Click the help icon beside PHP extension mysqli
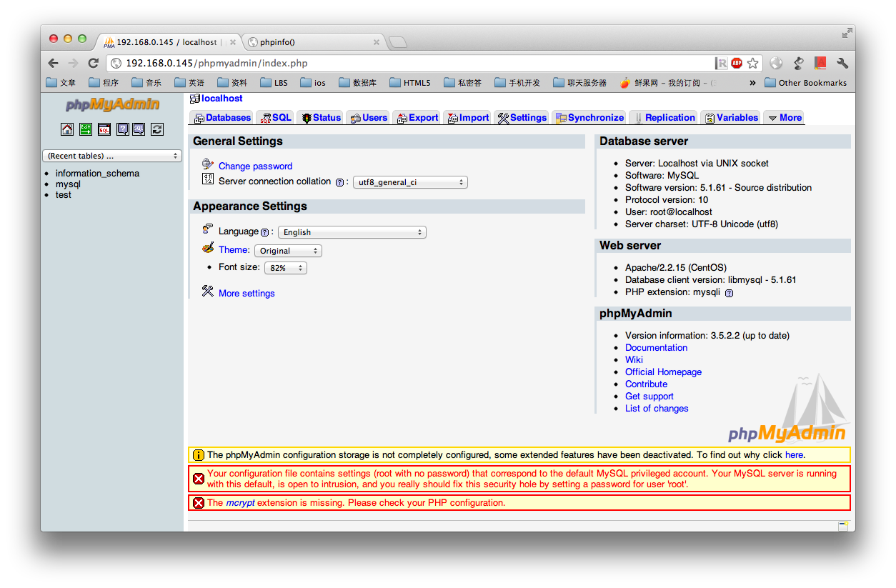The width and height of the screenshot is (896, 588). [729, 293]
